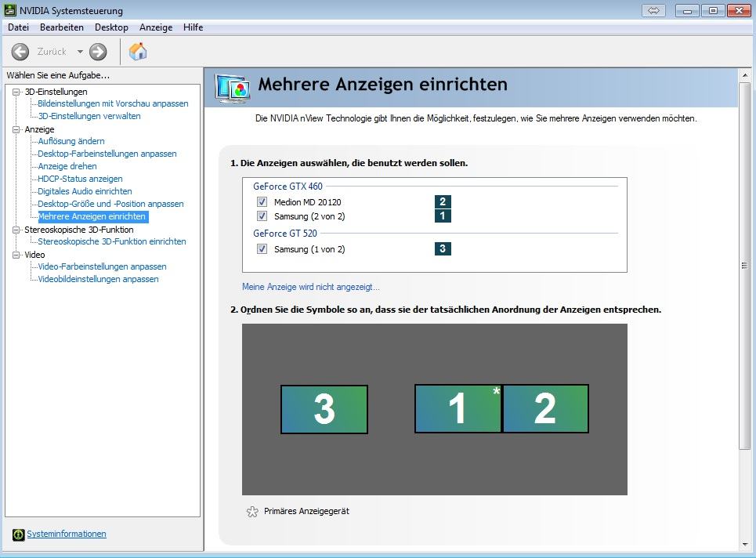Click the GeForce GTX 460 heading
Screen dimensions: 756x558
tap(288, 187)
